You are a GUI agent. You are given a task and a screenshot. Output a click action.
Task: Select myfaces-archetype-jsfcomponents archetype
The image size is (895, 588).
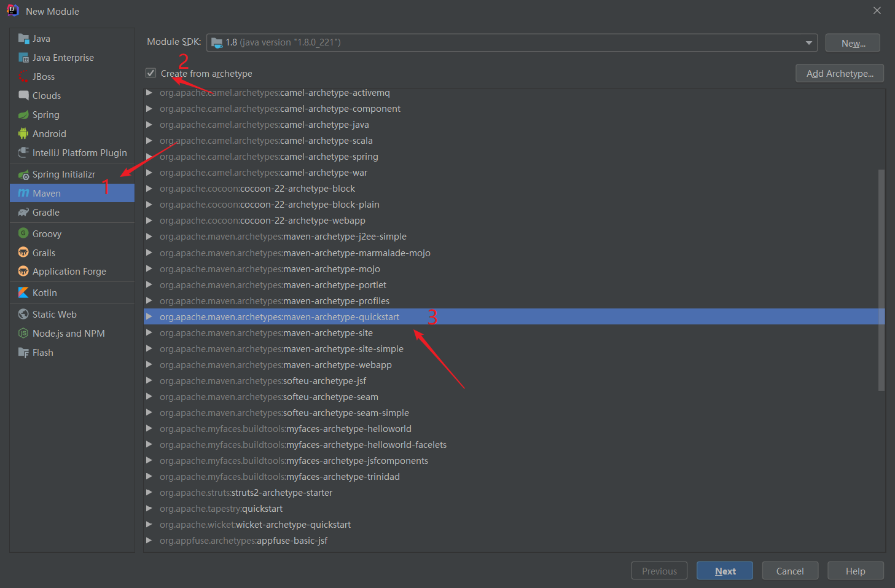click(514, 461)
